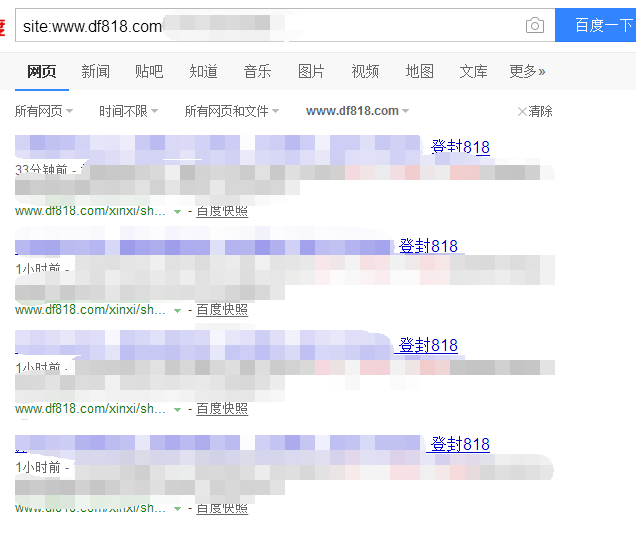Switch to the 图片 tab
This screenshot has width=636, height=533.
311,71
